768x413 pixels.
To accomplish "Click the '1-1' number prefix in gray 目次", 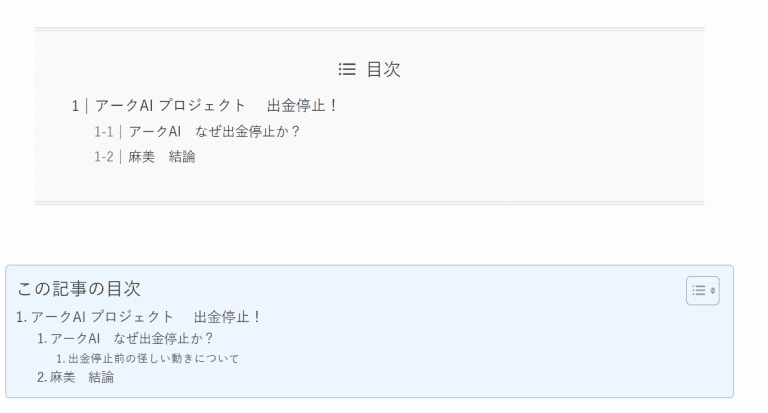I will point(104,132).
